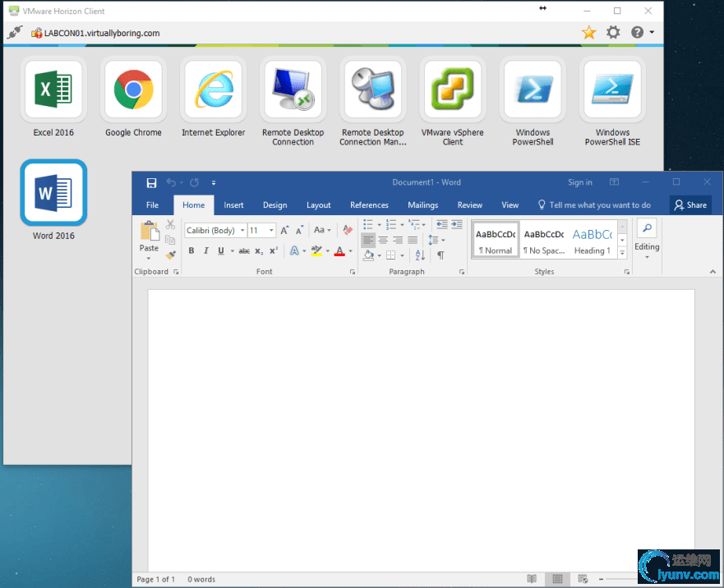The width and height of the screenshot is (724, 588).
Task: Sort paragraphs using A-Z sort icon
Action: (x=420, y=255)
